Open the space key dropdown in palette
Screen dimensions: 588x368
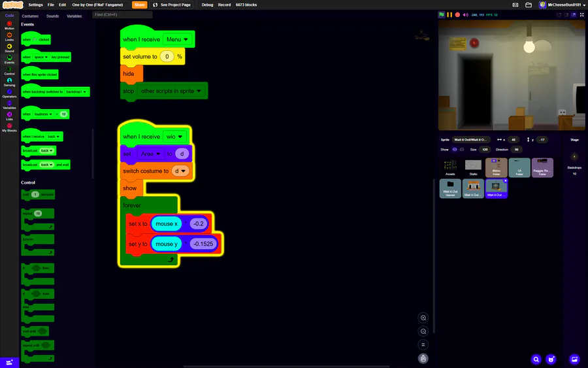coord(41,57)
